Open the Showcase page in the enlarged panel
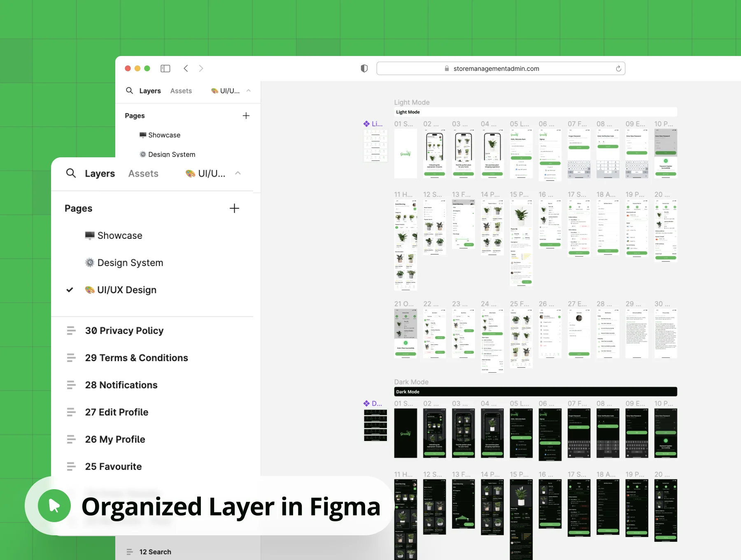 pyautogui.click(x=120, y=236)
